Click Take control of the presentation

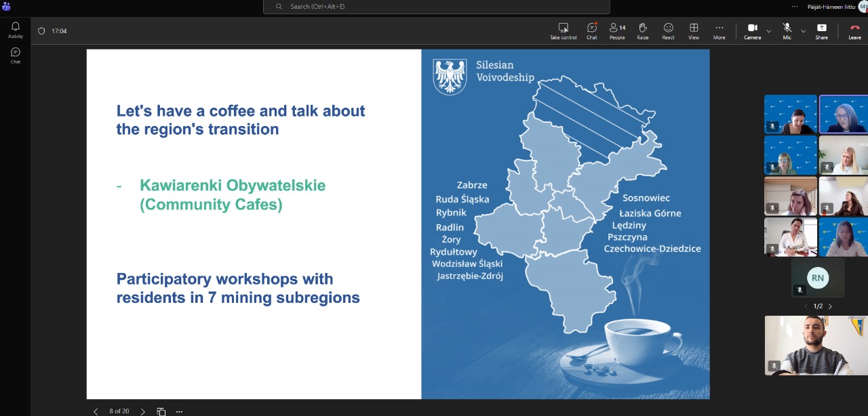pos(563,30)
